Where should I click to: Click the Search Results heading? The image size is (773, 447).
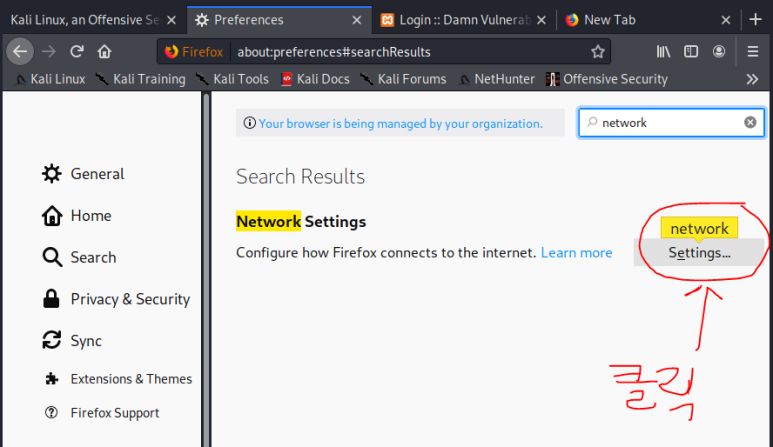coord(300,176)
